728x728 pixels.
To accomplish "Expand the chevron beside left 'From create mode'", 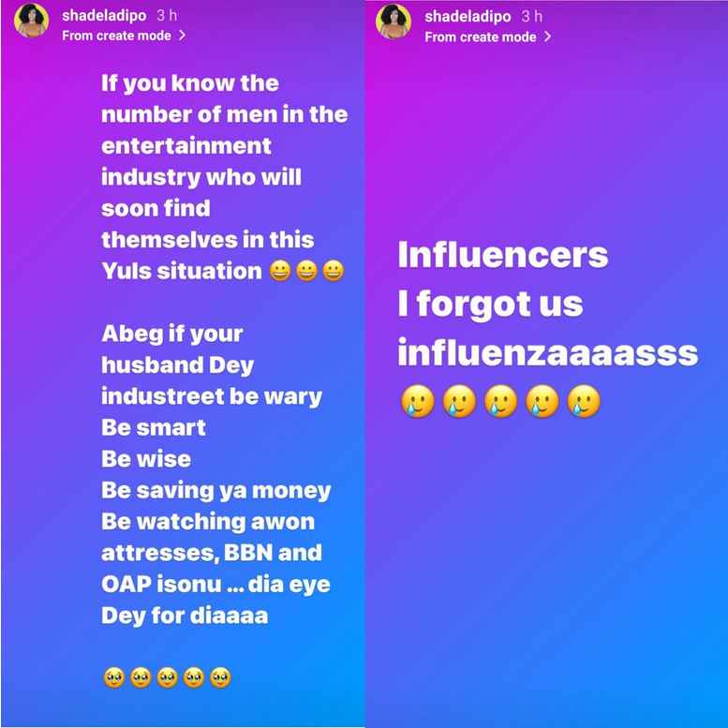I will tap(182, 36).
